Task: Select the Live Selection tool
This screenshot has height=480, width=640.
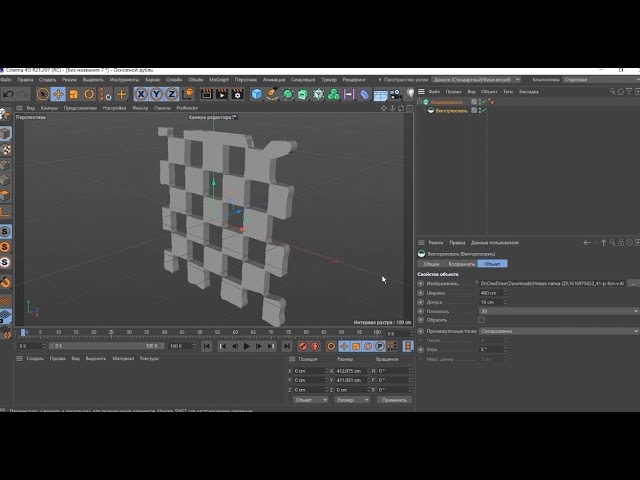Action: point(42,94)
